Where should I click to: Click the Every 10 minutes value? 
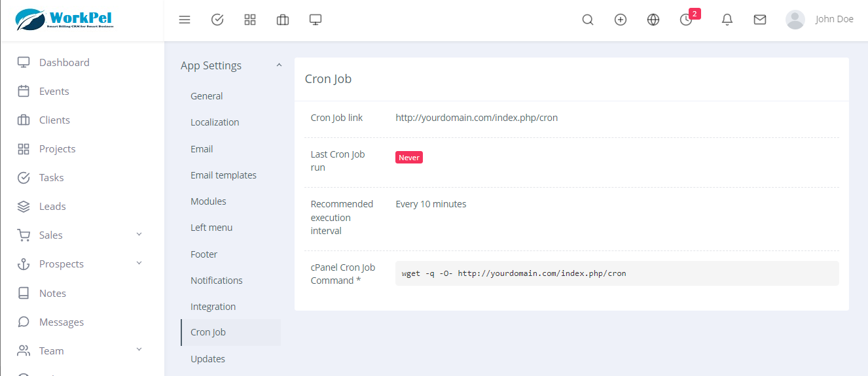click(x=431, y=204)
